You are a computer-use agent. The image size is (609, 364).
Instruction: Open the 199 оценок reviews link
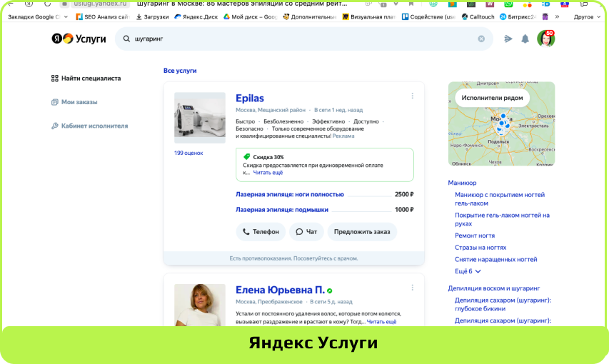(188, 153)
